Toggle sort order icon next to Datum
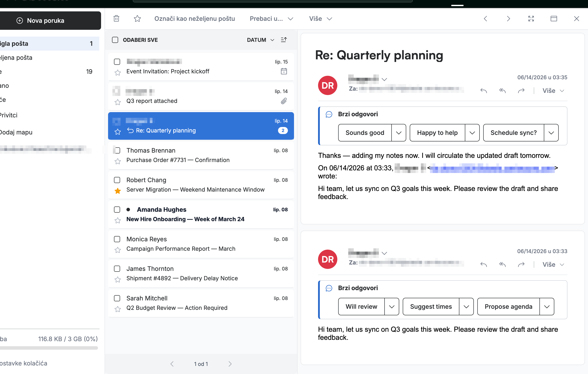This screenshot has width=588, height=374. tap(284, 40)
